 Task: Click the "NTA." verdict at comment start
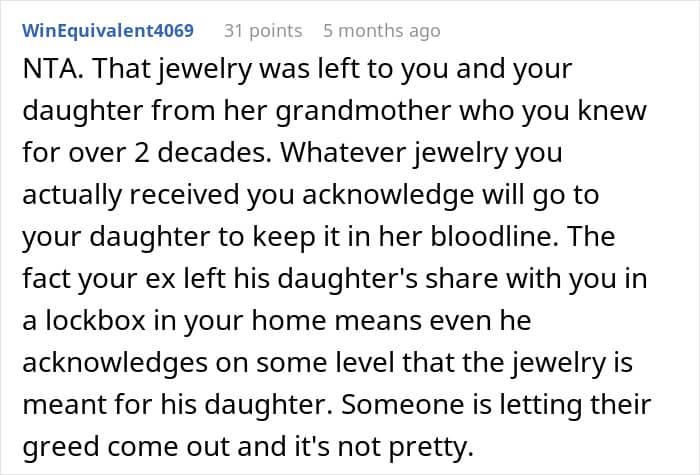point(42,75)
